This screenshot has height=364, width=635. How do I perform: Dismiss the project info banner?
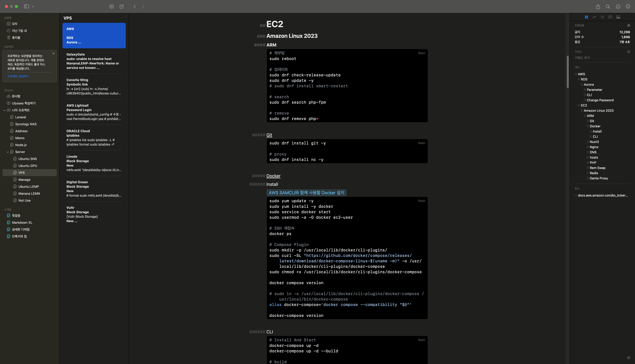click(53, 53)
